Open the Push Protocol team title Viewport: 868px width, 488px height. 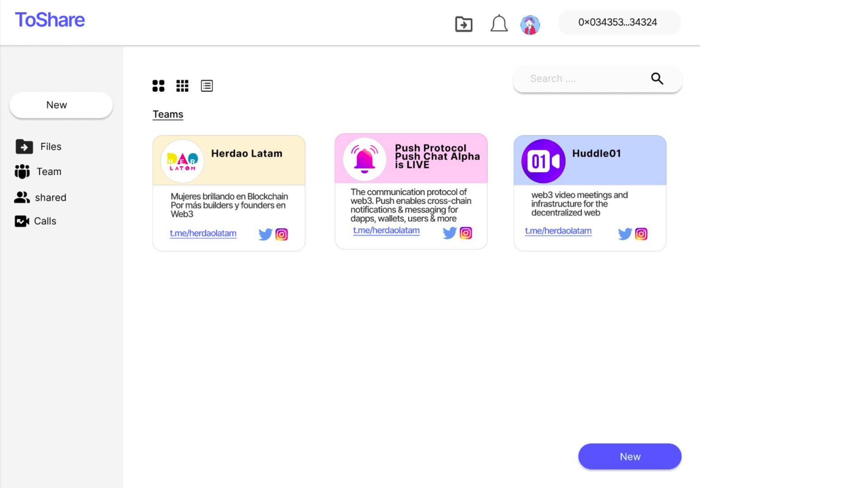437,156
